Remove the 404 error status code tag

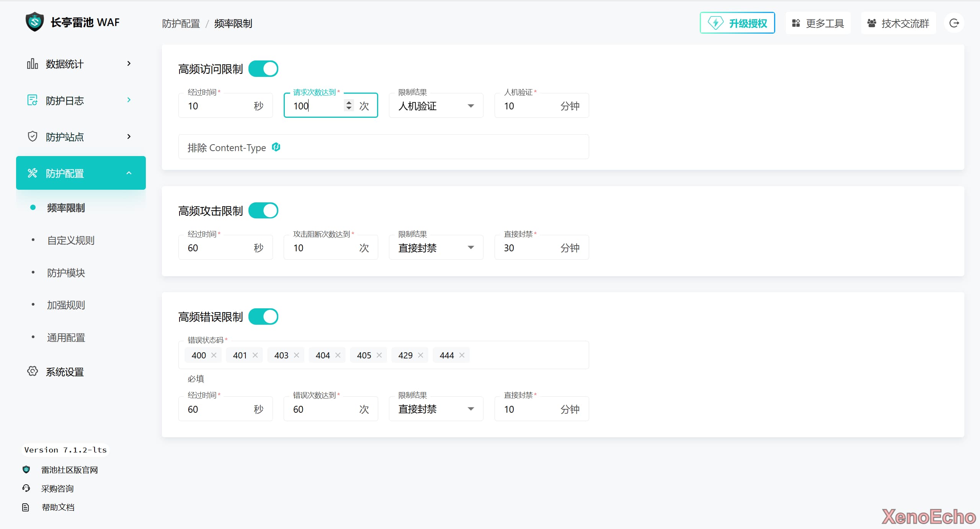[x=338, y=355]
